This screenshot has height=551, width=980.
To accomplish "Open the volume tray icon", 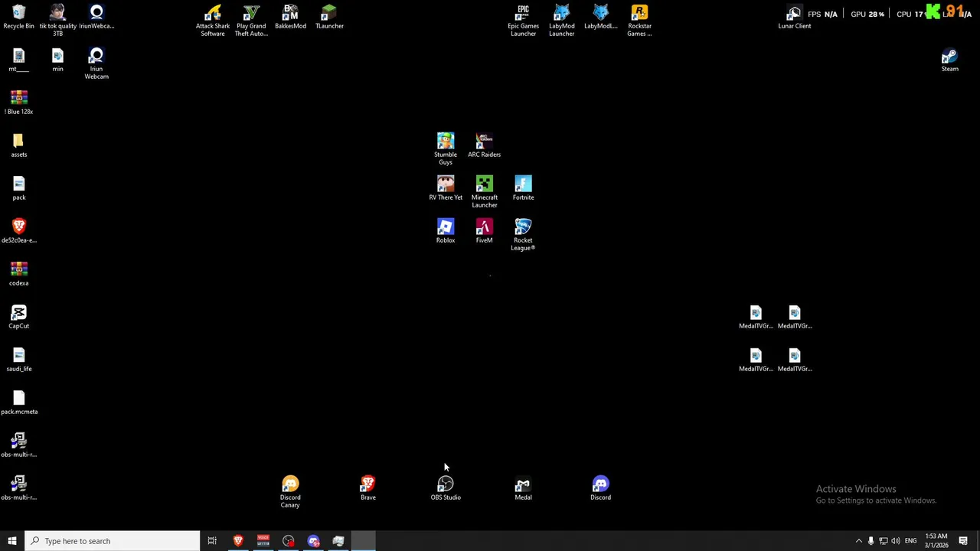I will point(895,541).
